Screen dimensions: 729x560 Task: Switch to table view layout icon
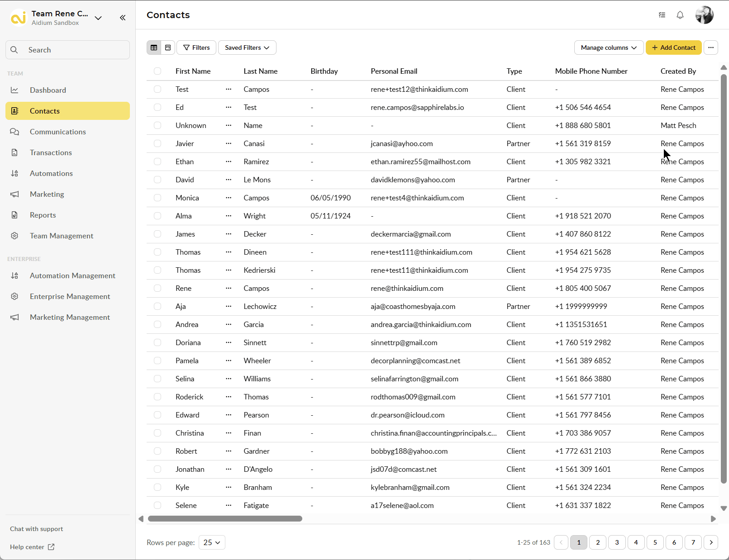(154, 47)
